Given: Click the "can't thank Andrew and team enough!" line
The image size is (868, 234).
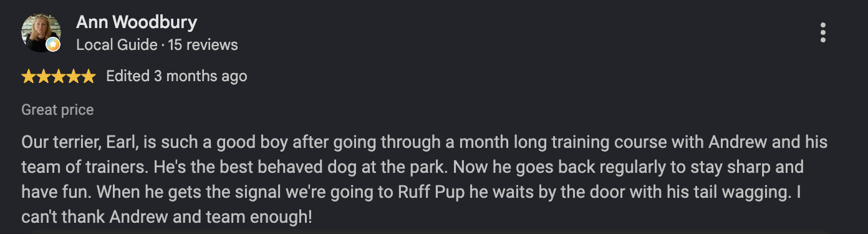Looking at the screenshot, I should click(168, 219).
